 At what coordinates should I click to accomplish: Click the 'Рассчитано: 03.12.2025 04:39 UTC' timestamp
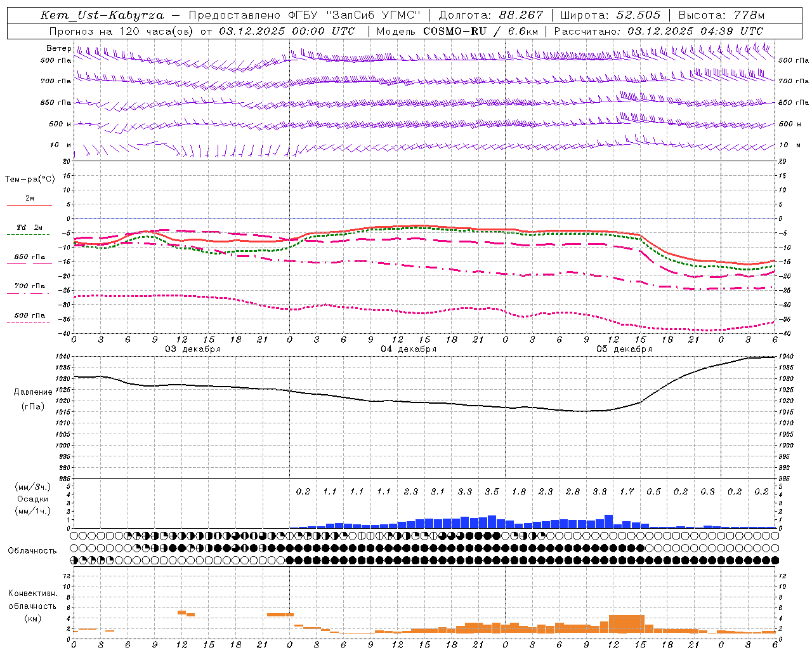tap(658, 31)
